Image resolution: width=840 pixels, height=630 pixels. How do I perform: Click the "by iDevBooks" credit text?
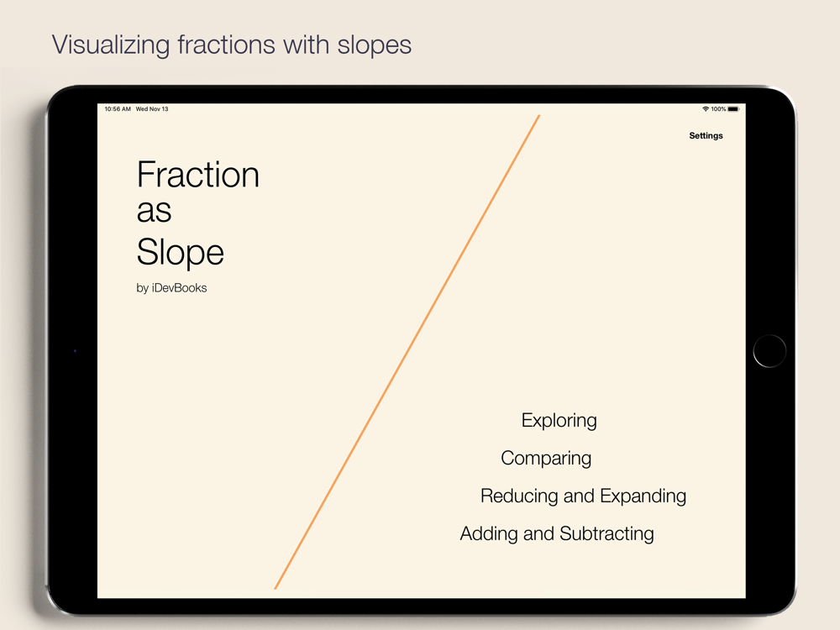coord(171,288)
